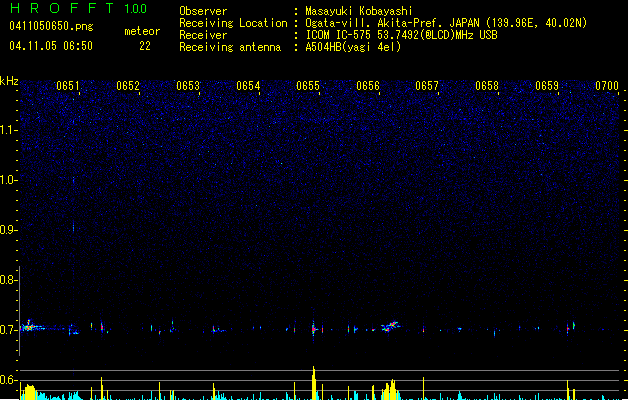Select the A504HB(yagi 4el) antenna text

[x=353, y=47]
